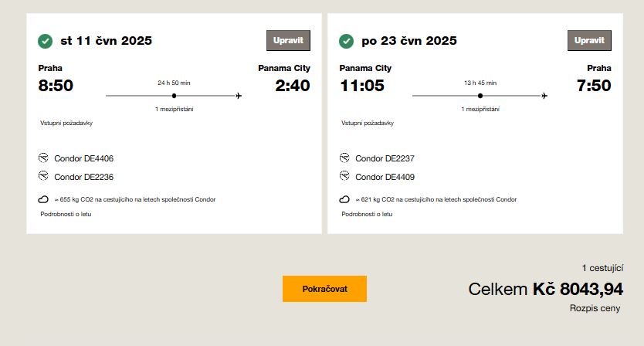This screenshot has height=346, width=644.
Task: Click Condor logo icon next to DE2236
Action: click(x=43, y=176)
